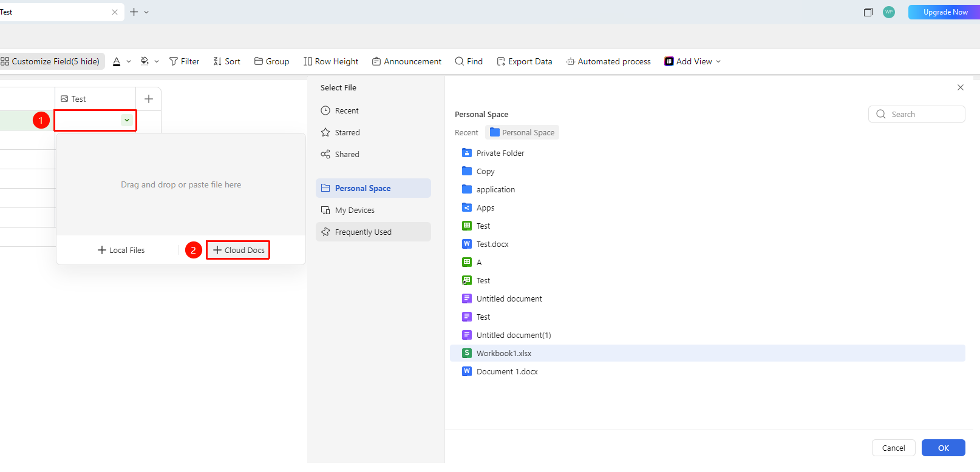
Task: Click the Search field in file dialog
Action: [x=917, y=114]
